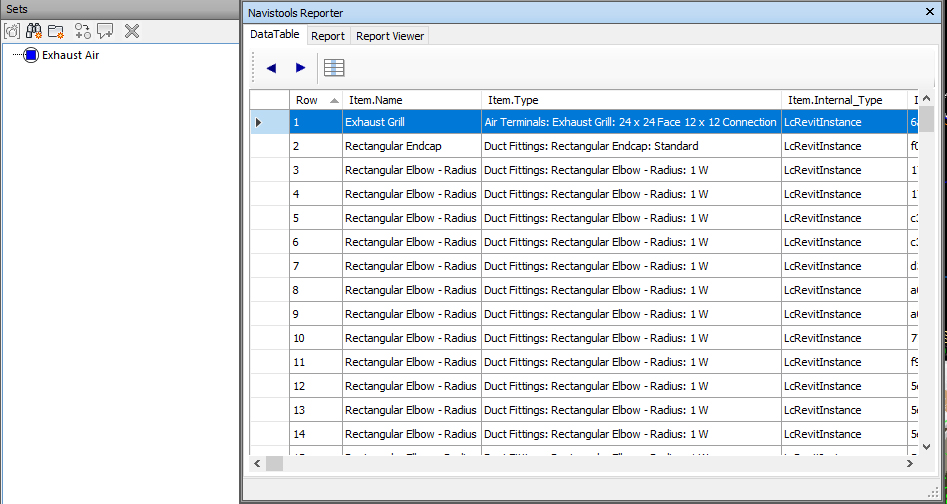Click the Duplicate set icon
The width and height of the screenshot is (947, 504).
coord(83,31)
